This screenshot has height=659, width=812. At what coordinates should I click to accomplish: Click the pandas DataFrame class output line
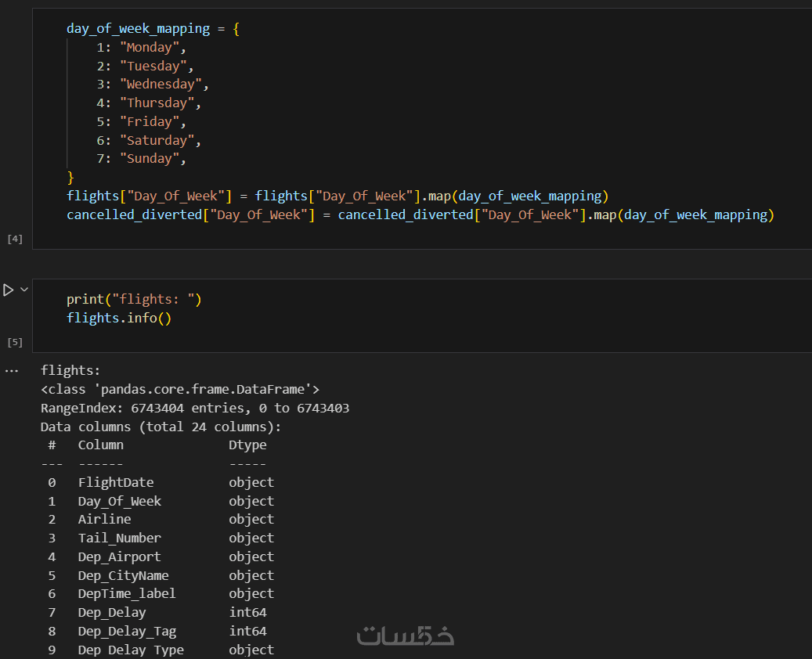(180, 389)
